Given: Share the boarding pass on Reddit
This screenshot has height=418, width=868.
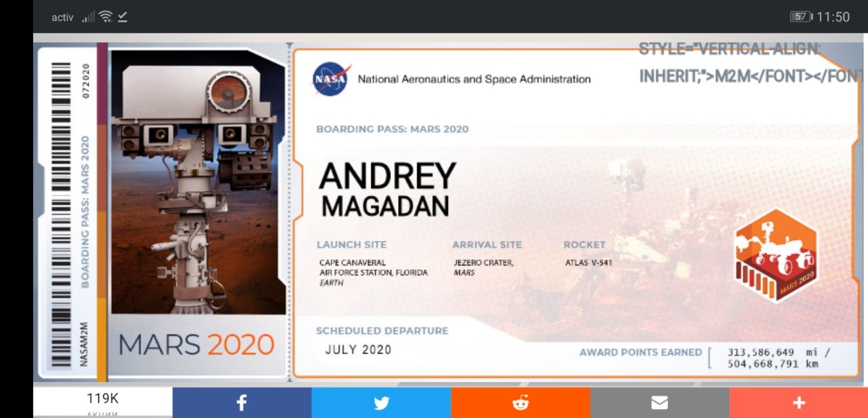Looking at the screenshot, I should point(520,402).
